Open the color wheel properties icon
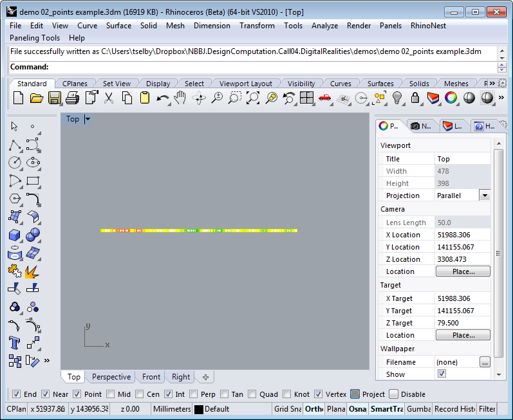 tap(451, 98)
